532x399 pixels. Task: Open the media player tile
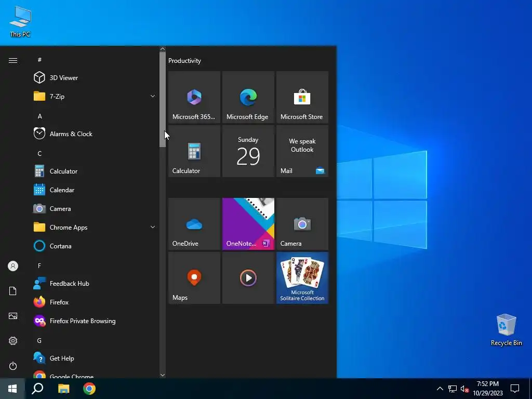tap(248, 278)
